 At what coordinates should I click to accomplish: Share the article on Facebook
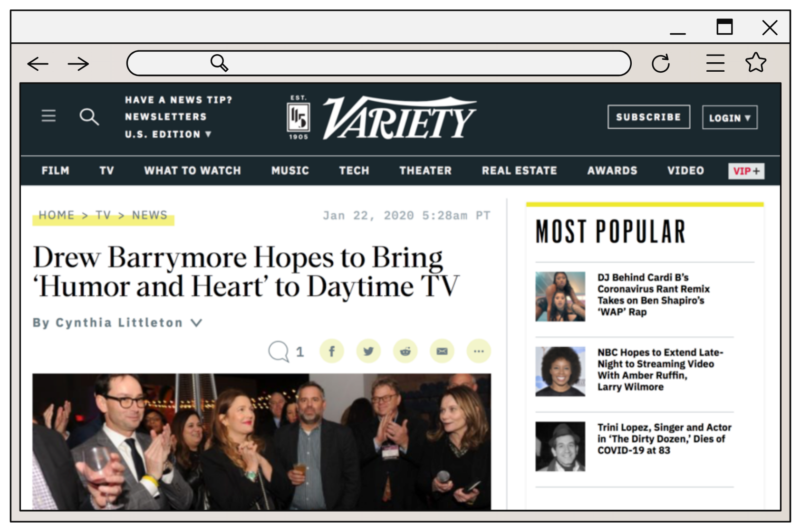point(332,351)
